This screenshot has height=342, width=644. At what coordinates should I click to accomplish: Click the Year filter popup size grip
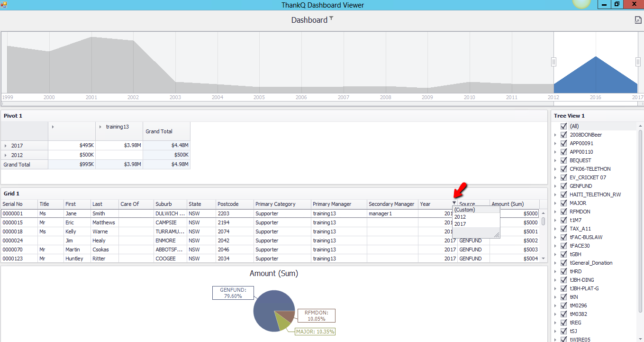[497, 235]
